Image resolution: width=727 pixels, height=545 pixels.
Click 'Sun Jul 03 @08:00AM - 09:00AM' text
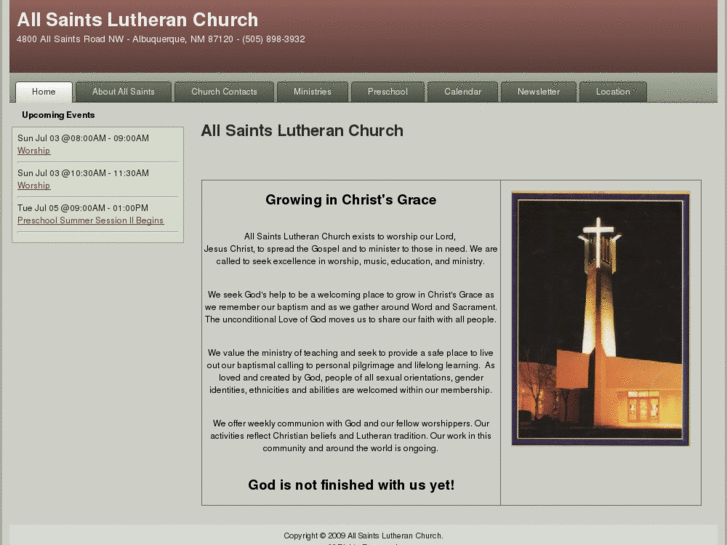(x=83, y=138)
